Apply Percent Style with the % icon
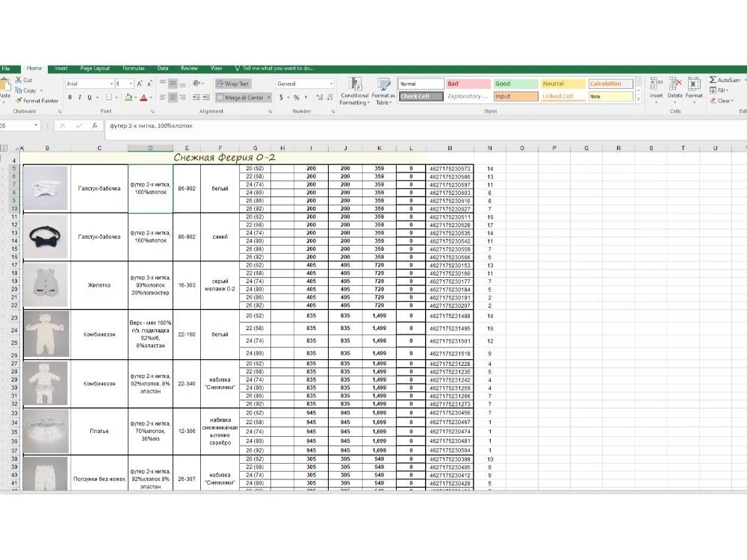The image size is (747, 560). 297,97
